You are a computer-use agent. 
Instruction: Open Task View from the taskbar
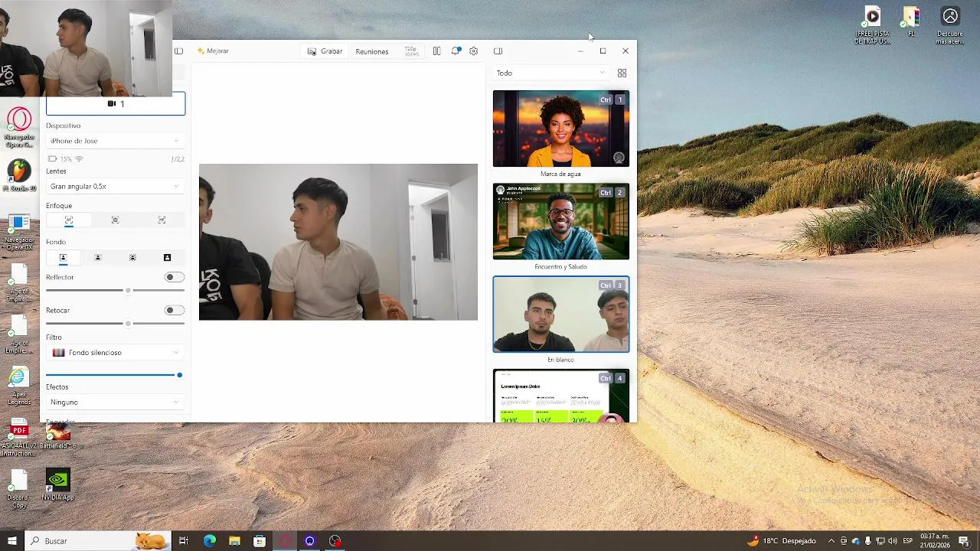coord(184,541)
